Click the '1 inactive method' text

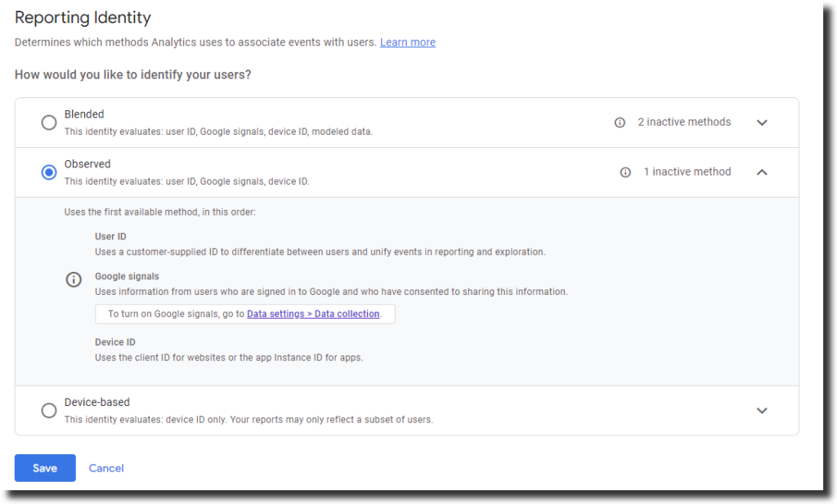pos(687,172)
